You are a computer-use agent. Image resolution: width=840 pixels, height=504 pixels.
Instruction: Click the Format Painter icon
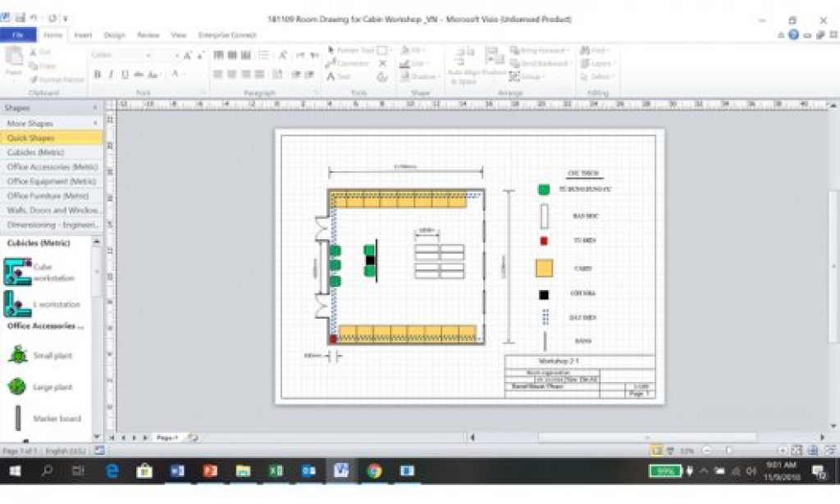point(56,79)
